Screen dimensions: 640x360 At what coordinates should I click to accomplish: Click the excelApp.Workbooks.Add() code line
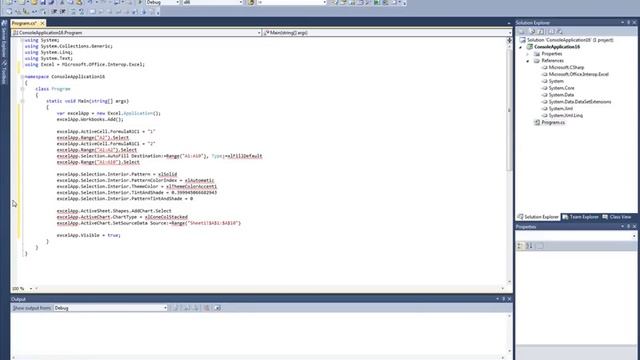click(x=90, y=120)
